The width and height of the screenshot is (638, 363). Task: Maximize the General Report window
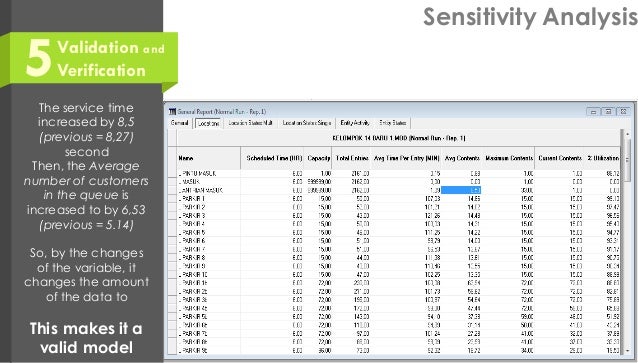[608, 112]
